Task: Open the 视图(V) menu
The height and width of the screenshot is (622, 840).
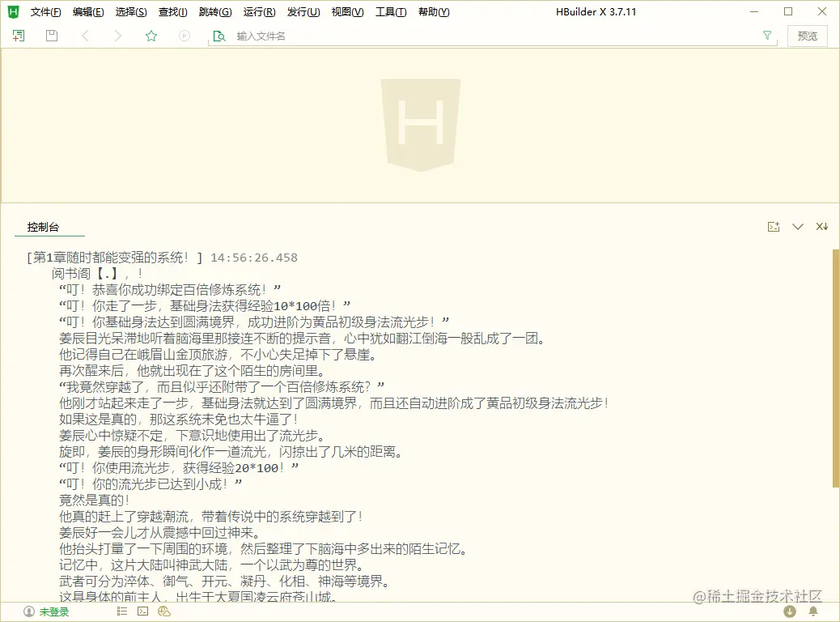Action: pos(347,12)
